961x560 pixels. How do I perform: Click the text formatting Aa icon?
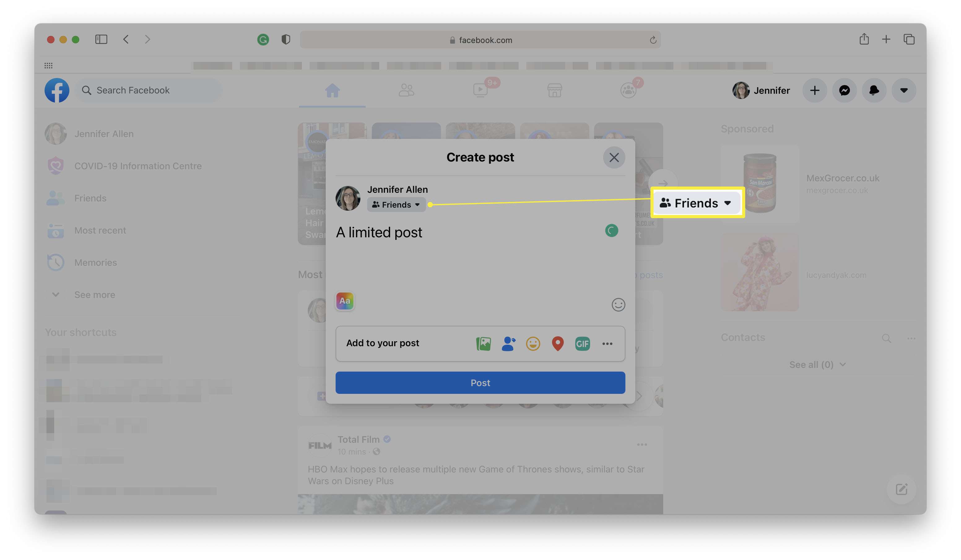pyautogui.click(x=345, y=301)
